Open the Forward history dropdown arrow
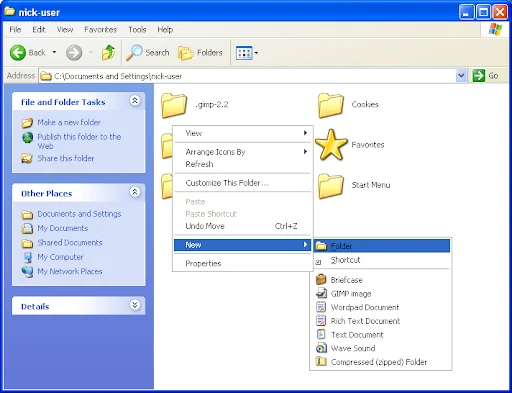The image size is (512, 393). click(x=90, y=52)
